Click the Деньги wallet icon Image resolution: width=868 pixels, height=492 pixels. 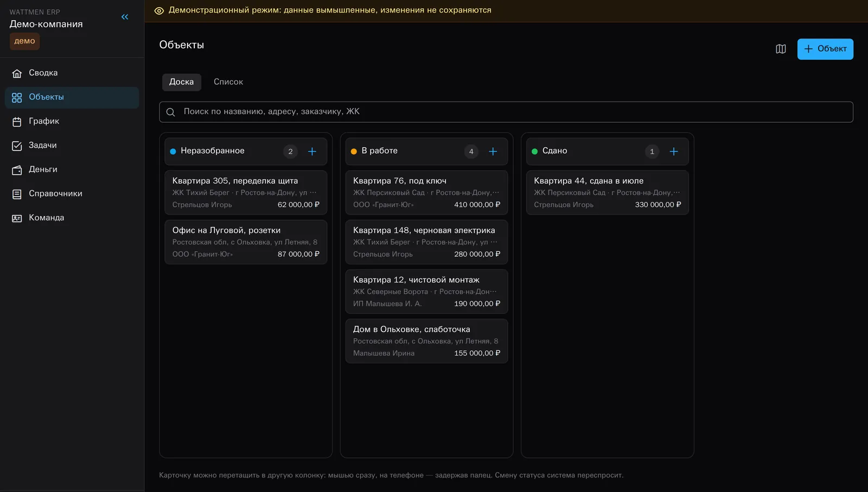click(17, 170)
